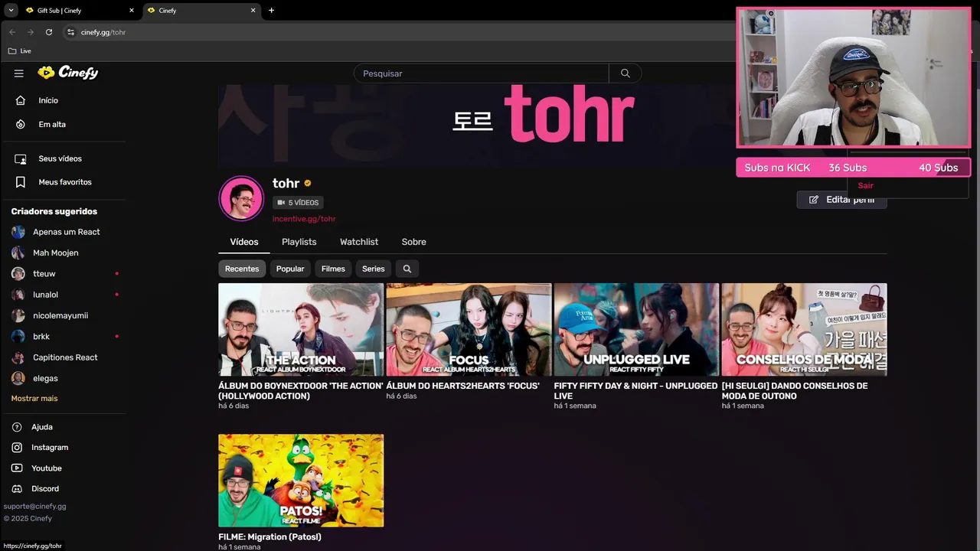Open Seus vídeos in sidebar
The width and height of the screenshot is (980, 551).
click(x=60, y=158)
